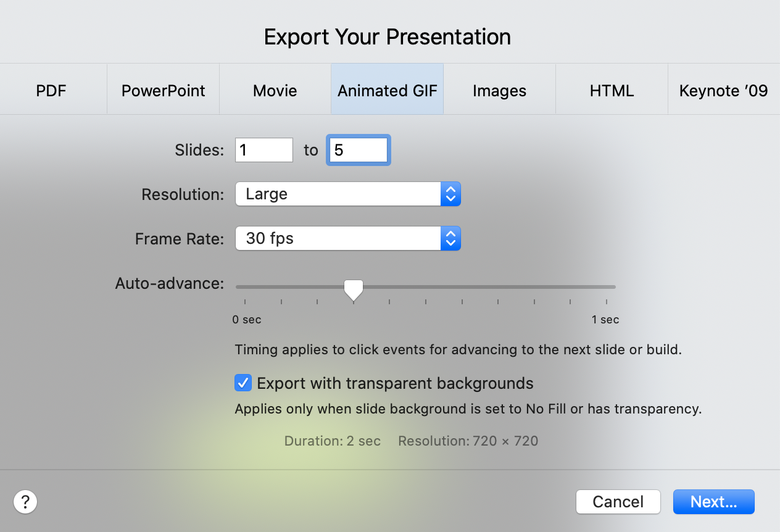This screenshot has width=780, height=532.
Task: Click the Cancel button
Action: pos(618,502)
